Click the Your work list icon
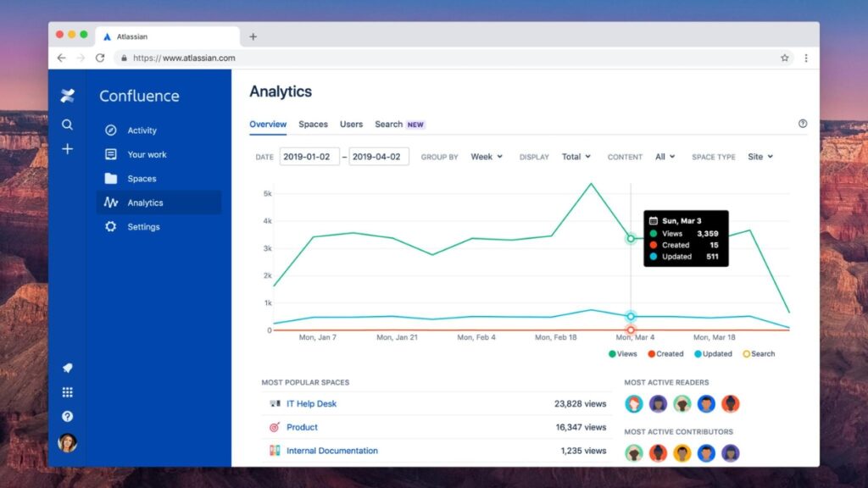 click(x=111, y=154)
